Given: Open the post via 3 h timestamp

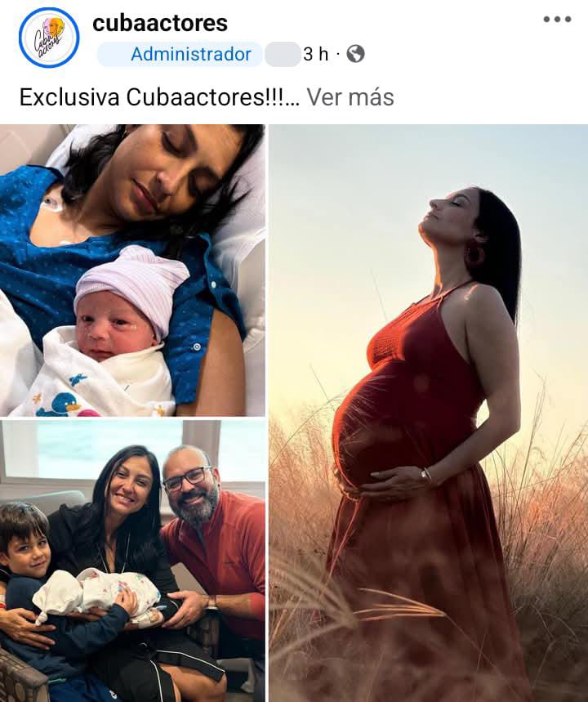Looking at the screenshot, I should pyautogui.click(x=315, y=54).
